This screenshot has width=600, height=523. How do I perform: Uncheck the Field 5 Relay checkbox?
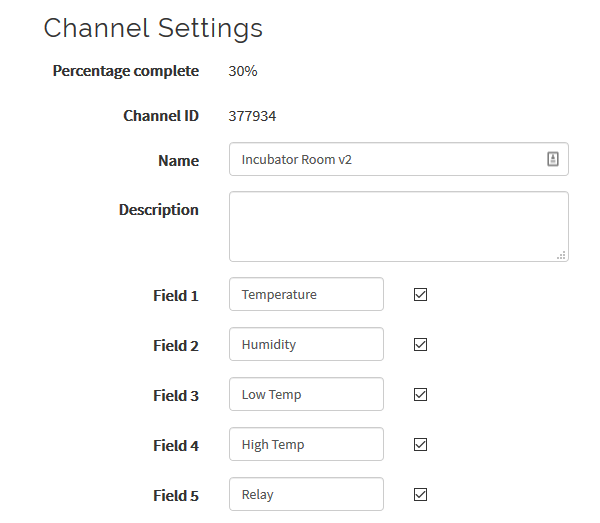(421, 494)
